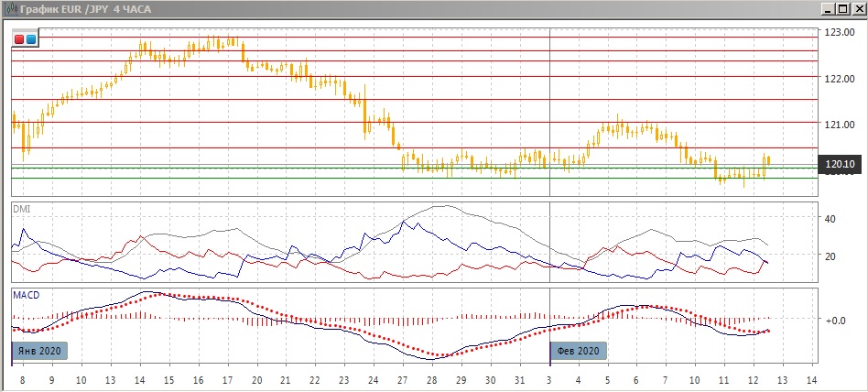The image size is (868, 392).
Task: Click the 122.00 price axis label
Action: coord(840,78)
